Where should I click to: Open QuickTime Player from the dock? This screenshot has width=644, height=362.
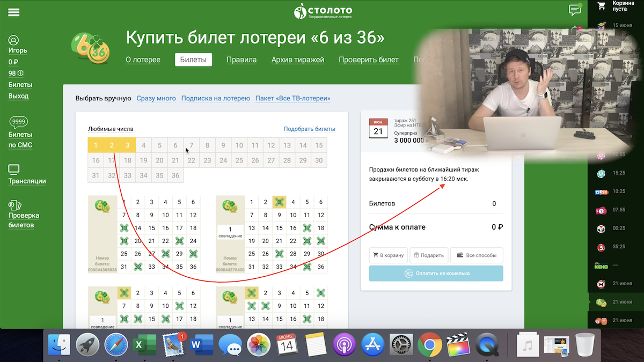487,344
